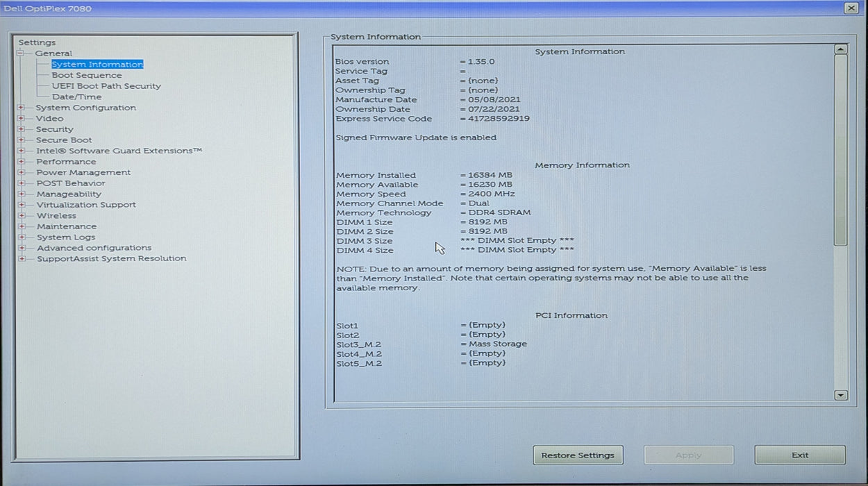Expand the Power Management node
868x486 pixels.
pyautogui.click(x=22, y=172)
